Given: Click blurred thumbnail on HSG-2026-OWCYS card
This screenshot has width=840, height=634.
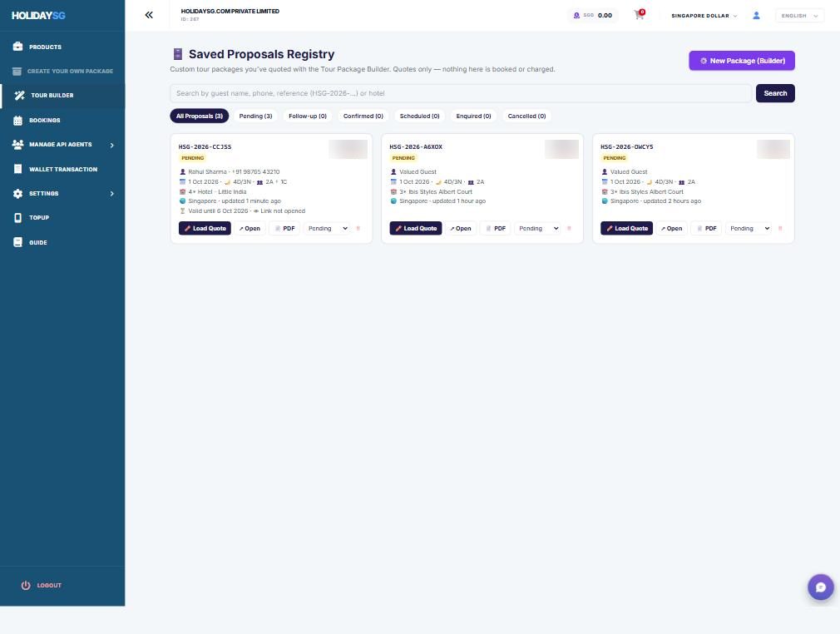Looking at the screenshot, I should tap(773, 149).
